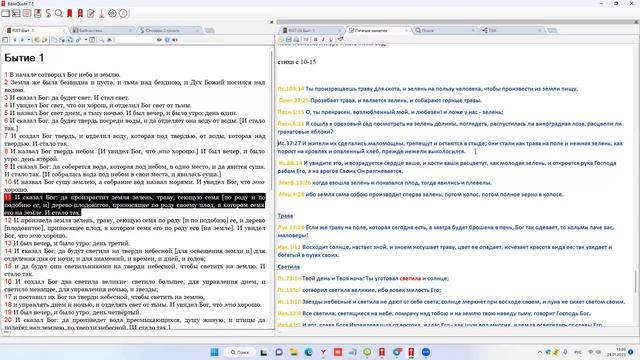Viewport: 640px width, 360px height.
Task: Click the underlined 'Светила' heading in notes
Action: click(x=289, y=267)
